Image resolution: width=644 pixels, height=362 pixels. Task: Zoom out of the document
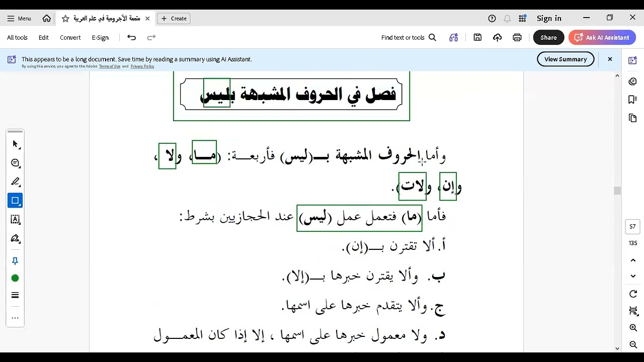(x=633, y=344)
